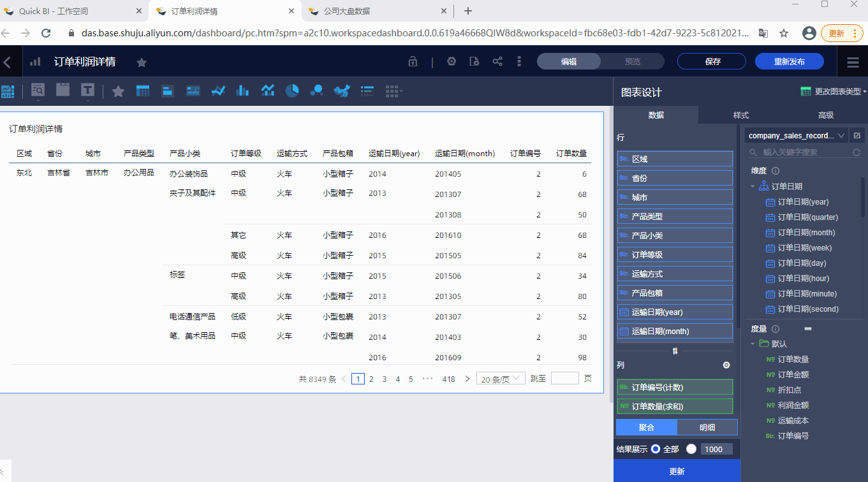Image resolution: width=868 pixels, height=482 pixels.
Task: Click the 订单数量(求和) column field
Action: pos(675,406)
